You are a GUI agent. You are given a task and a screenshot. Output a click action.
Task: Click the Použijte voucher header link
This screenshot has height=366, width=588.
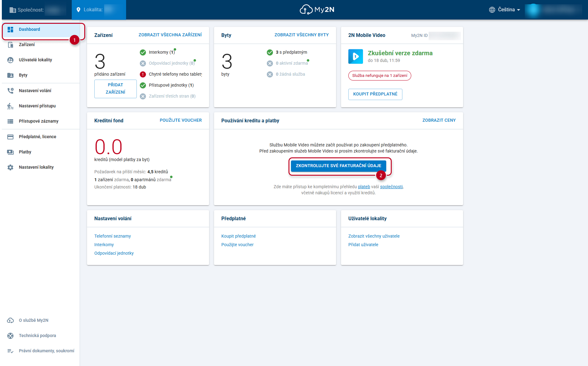[x=181, y=120]
